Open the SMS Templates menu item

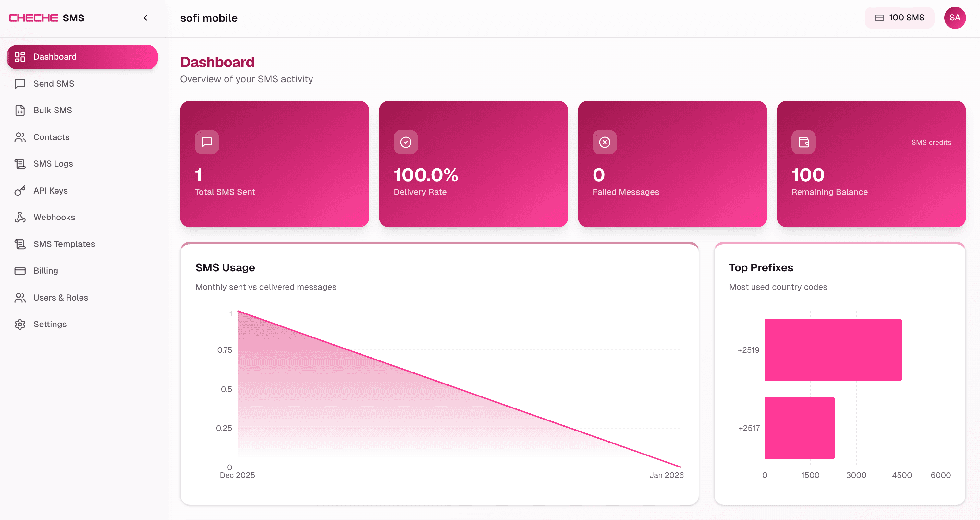coord(64,244)
